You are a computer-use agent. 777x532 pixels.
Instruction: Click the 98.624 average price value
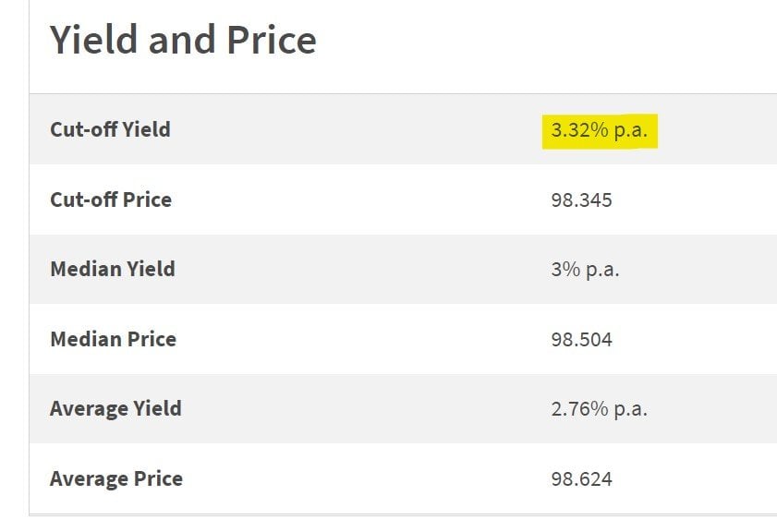(581, 479)
